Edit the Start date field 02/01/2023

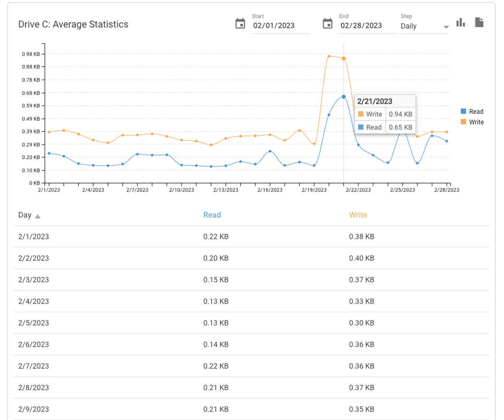click(x=281, y=26)
